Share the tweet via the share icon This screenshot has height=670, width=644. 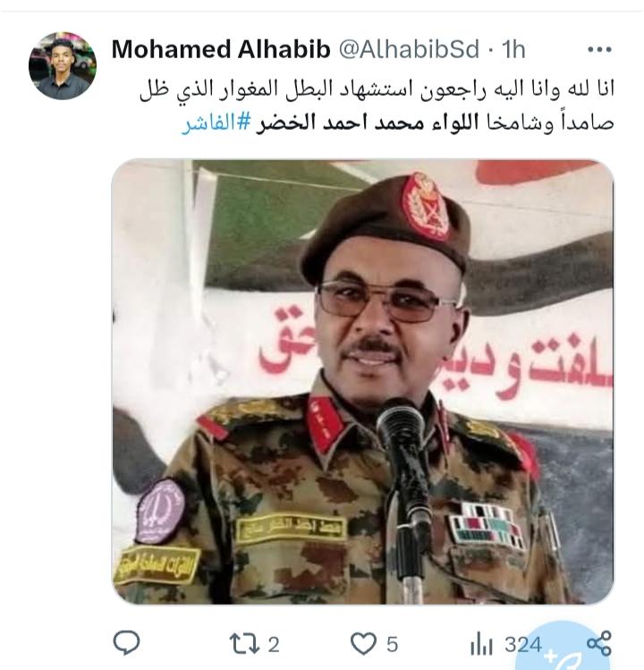click(x=599, y=643)
